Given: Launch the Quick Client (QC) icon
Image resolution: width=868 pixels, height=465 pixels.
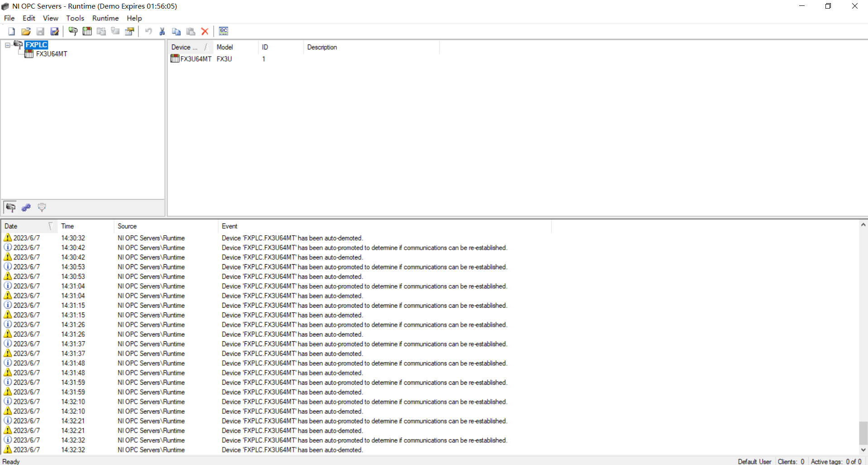Looking at the screenshot, I should click(x=224, y=31).
